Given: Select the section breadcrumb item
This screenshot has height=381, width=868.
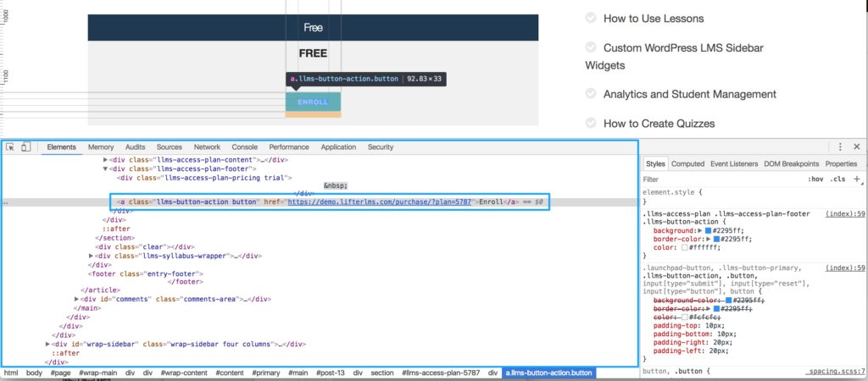Looking at the screenshot, I should click(x=382, y=373).
